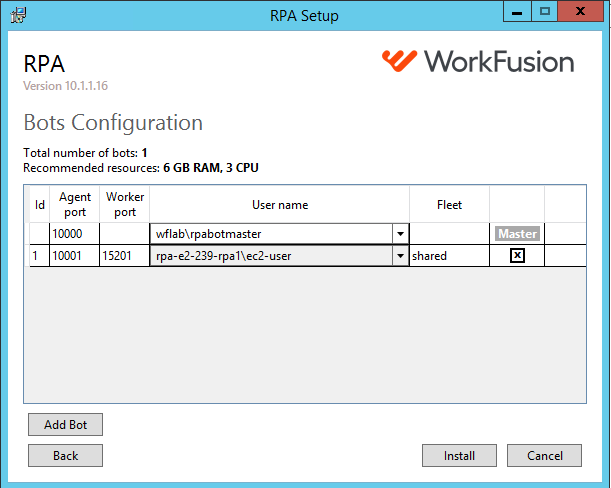Select bot Id 1 cell
Viewport: 611px width, 488px height.
[x=39, y=256]
